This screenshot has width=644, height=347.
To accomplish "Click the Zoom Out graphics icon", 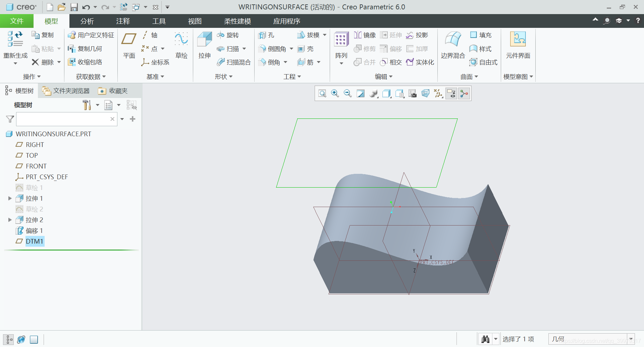I will (x=347, y=94).
